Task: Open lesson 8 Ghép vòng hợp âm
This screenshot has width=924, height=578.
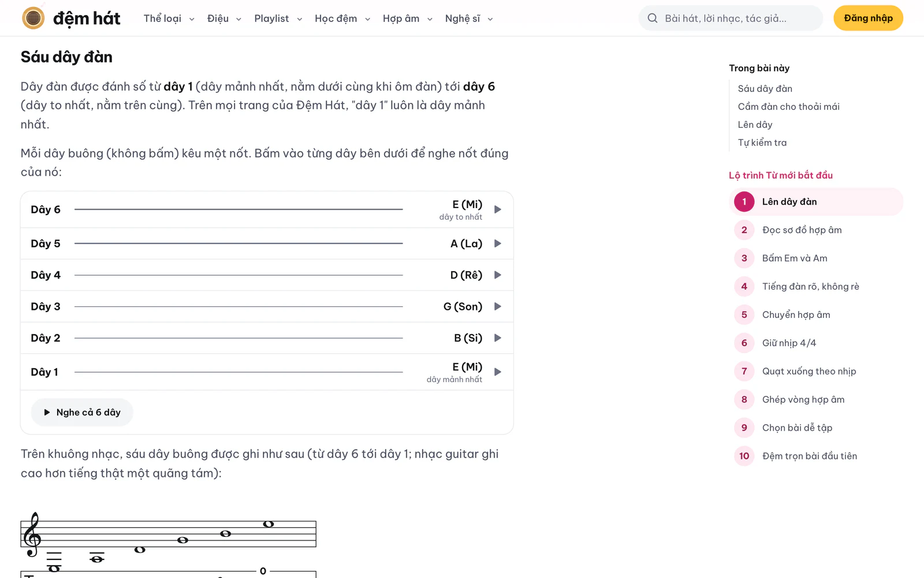Action: pyautogui.click(x=816, y=399)
